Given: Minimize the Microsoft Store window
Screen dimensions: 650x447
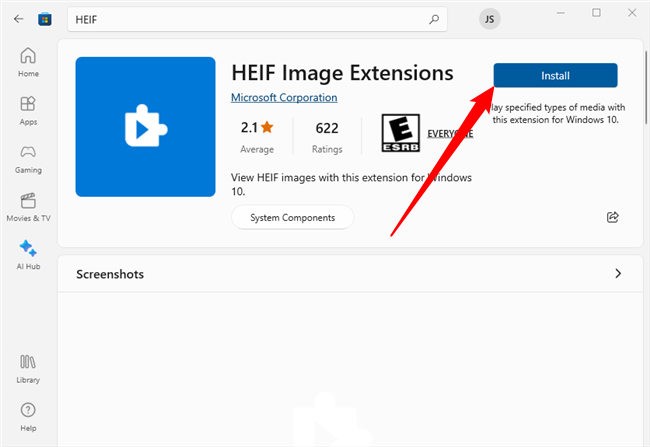Looking at the screenshot, I should pyautogui.click(x=560, y=13).
